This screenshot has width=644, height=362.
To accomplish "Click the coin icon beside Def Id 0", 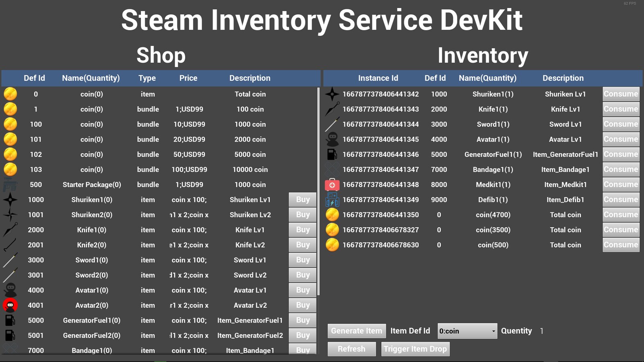I will [x=10, y=94].
